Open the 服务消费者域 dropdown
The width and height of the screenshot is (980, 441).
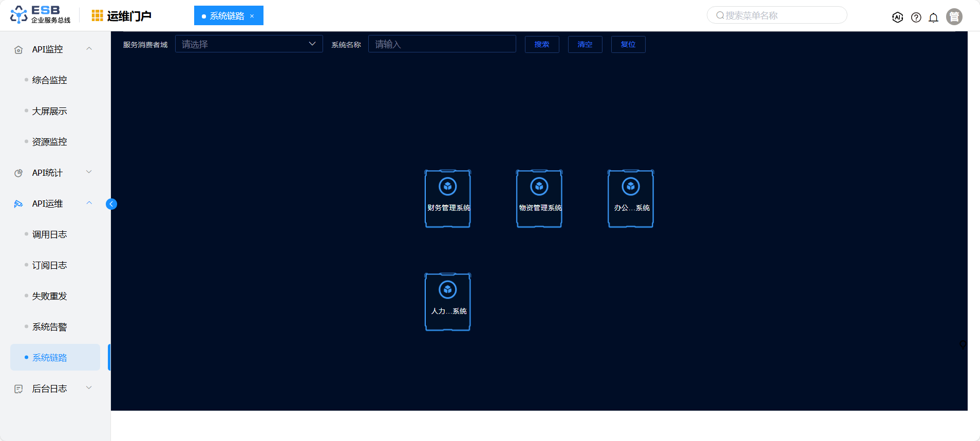(x=249, y=44)
